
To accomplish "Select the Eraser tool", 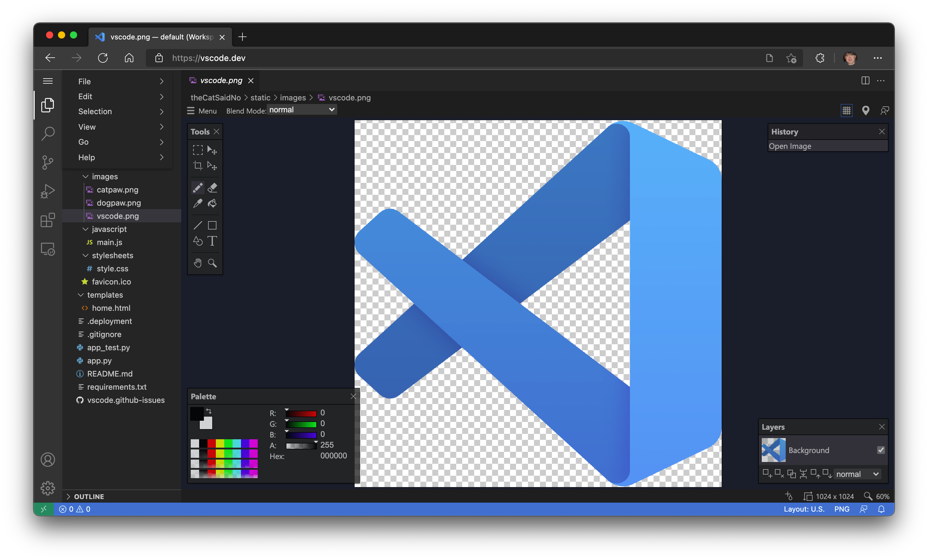I will point(213,188).
